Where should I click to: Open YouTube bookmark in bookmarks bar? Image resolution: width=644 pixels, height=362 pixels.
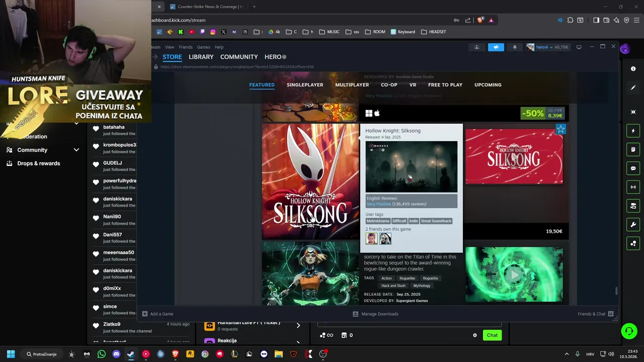191,32
